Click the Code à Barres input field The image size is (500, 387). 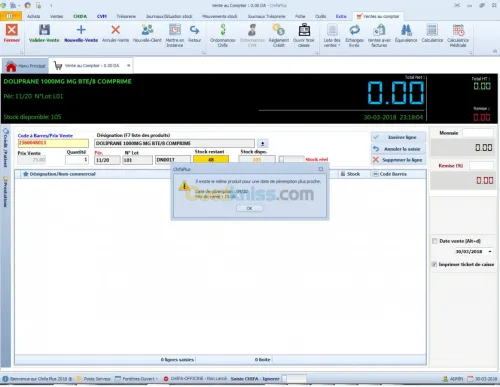tap(53, 143)
